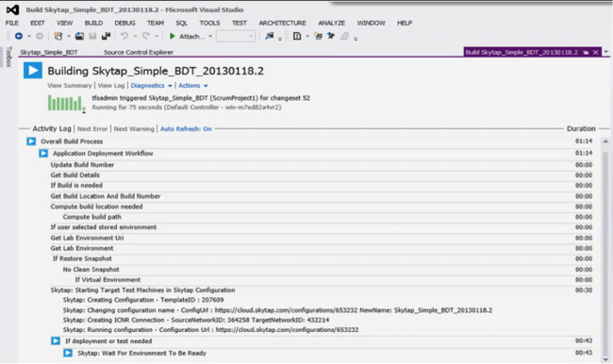The width and height of the screenshot is (613, 364).
Task: Open the Actions dropdown
Action: coord(193,85)
